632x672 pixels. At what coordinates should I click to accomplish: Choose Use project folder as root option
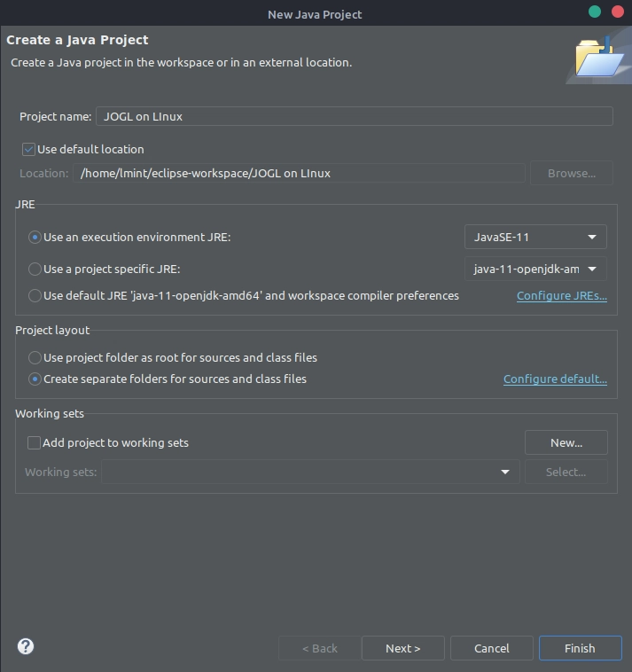tap(35, 357)
